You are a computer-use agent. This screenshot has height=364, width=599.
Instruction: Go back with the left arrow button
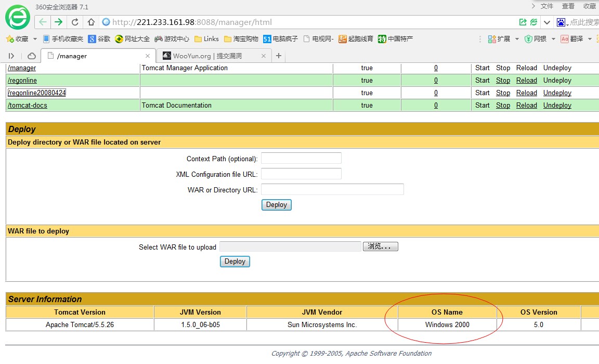click(43, 22)
